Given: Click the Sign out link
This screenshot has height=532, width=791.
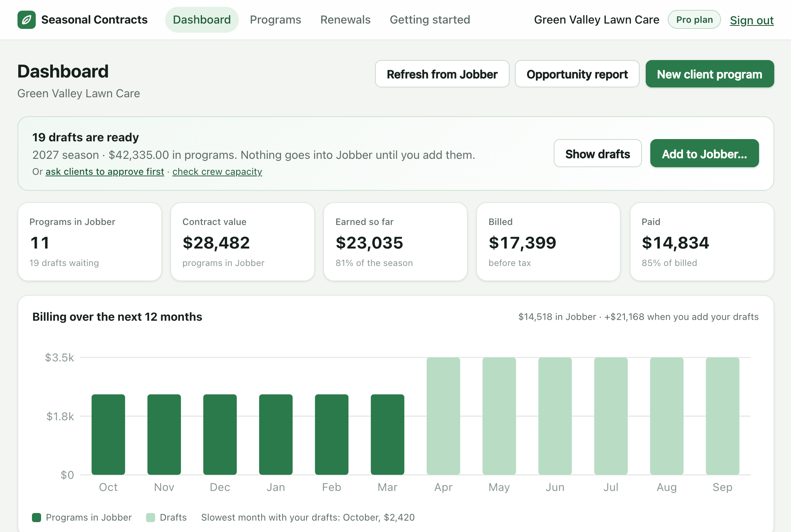Looking at the screenshot, I should (x=751, y=20).
